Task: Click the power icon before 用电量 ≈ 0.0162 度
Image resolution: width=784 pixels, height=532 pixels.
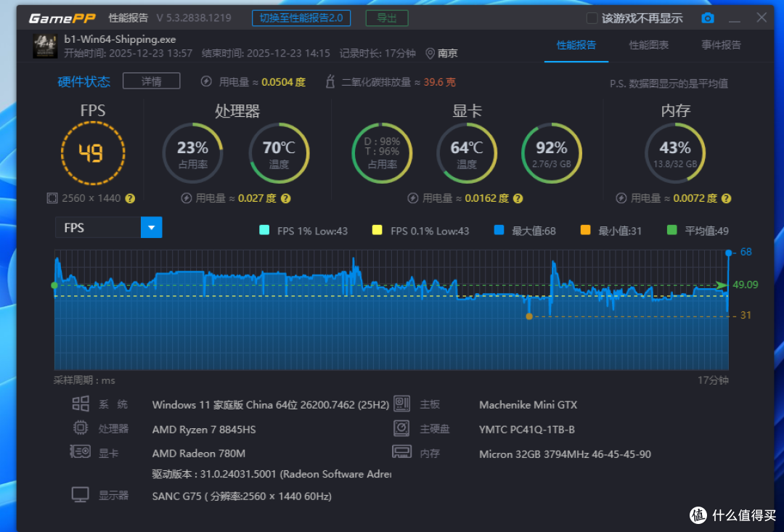Action: (x=413, y=198)
